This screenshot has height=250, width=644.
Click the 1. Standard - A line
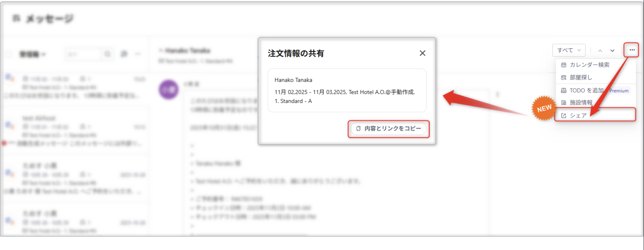click(x=293, y=101)
